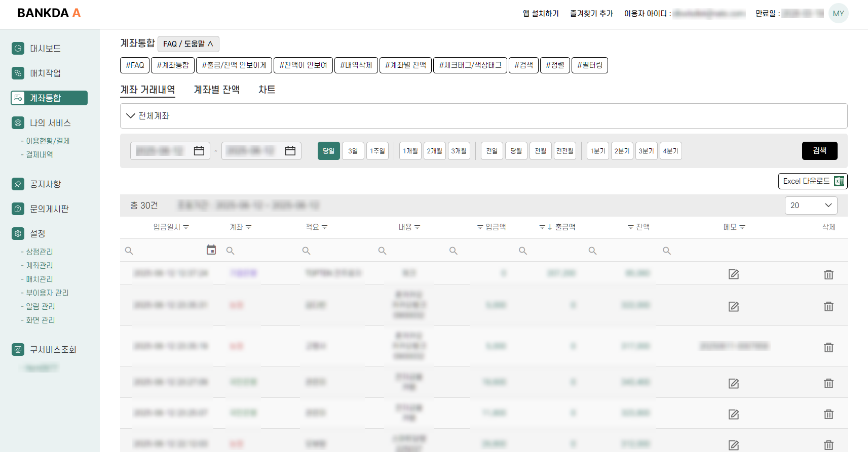This screenshot has height=452, width=868.
Task: Switch to the 계좌별 잔액 tab
Action: [x=216, y=90]
